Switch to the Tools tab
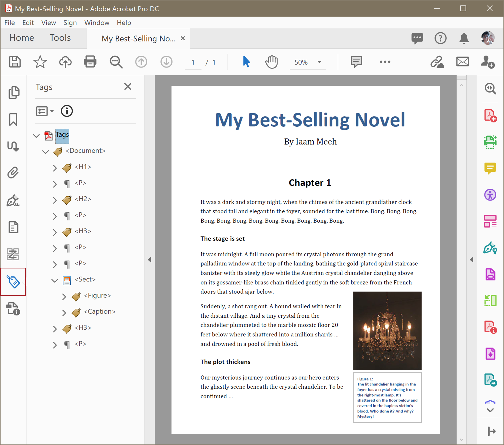The image size is (504, 445). (60, 38)
